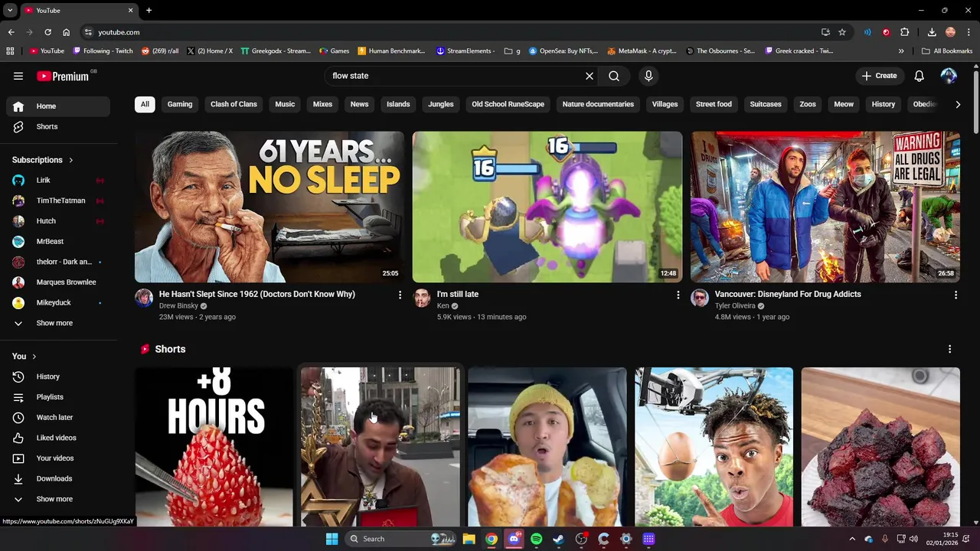Open options for the Vancouver video

pos(955,295)
